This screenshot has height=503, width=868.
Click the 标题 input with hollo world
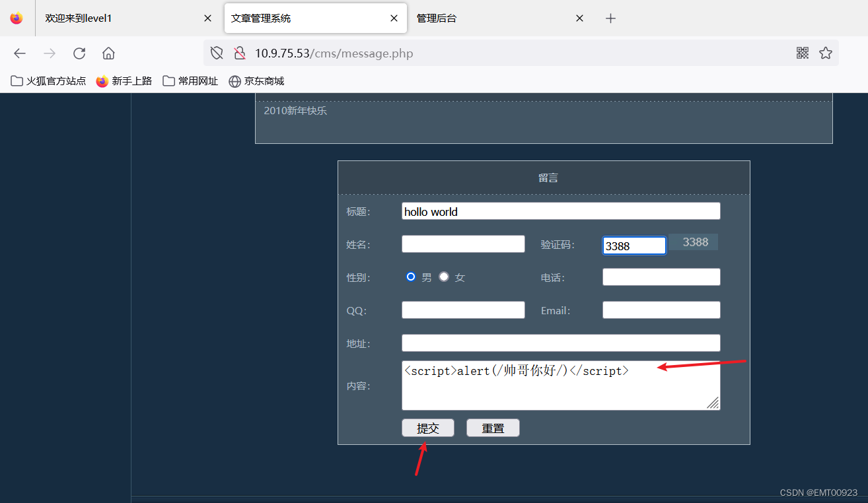coord(561,211)
